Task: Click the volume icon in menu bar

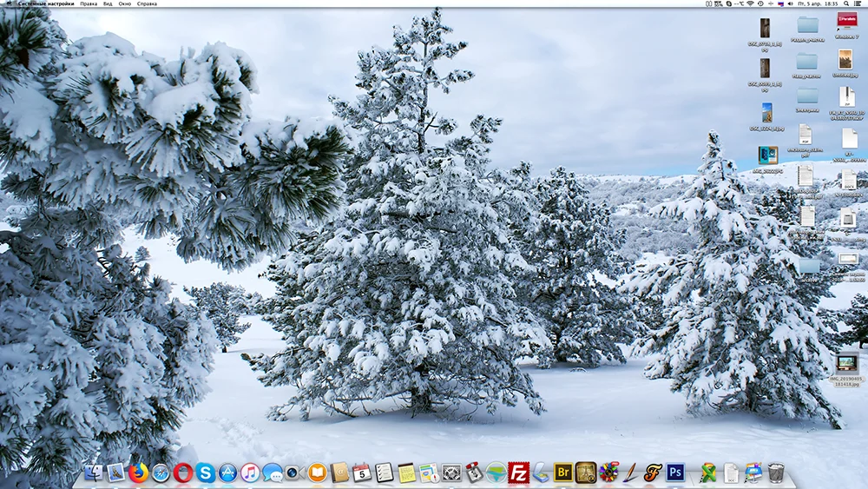Action: [x=791, y=3]
